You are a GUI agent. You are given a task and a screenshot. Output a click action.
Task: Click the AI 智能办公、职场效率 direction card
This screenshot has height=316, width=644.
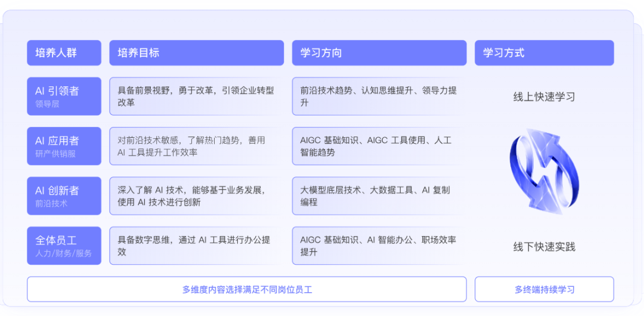click(379, 245)
